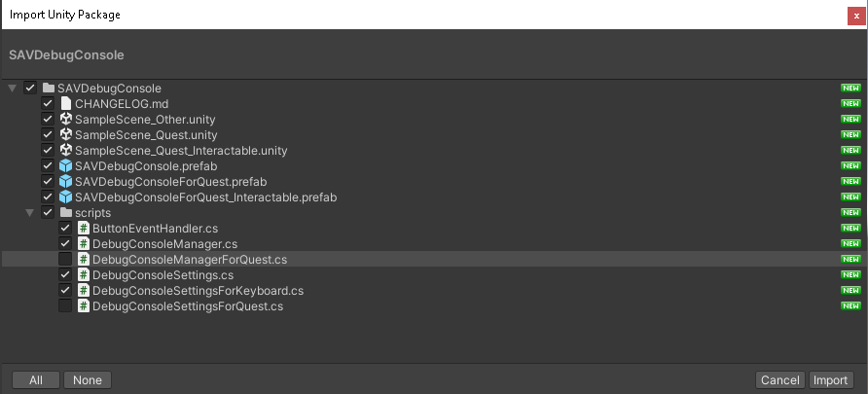This screenshot has width=868, height=394.
Task: Uncheck the SampleScene_Quest.unity checkbox
Action: (48, 134)
